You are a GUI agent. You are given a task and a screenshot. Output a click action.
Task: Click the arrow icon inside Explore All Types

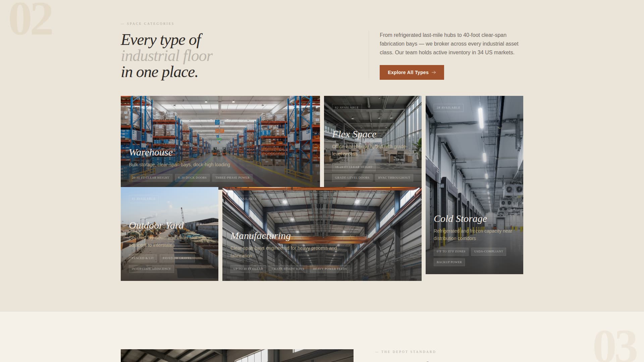coord(434,72)
